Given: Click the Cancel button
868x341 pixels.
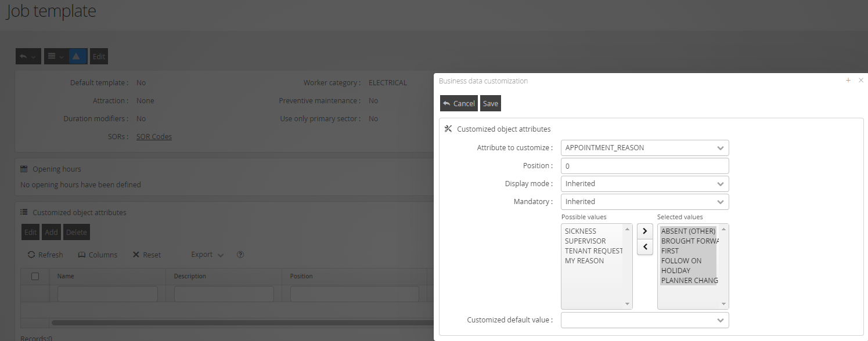Looking at the screenshot, I should (x=459, y=103).
